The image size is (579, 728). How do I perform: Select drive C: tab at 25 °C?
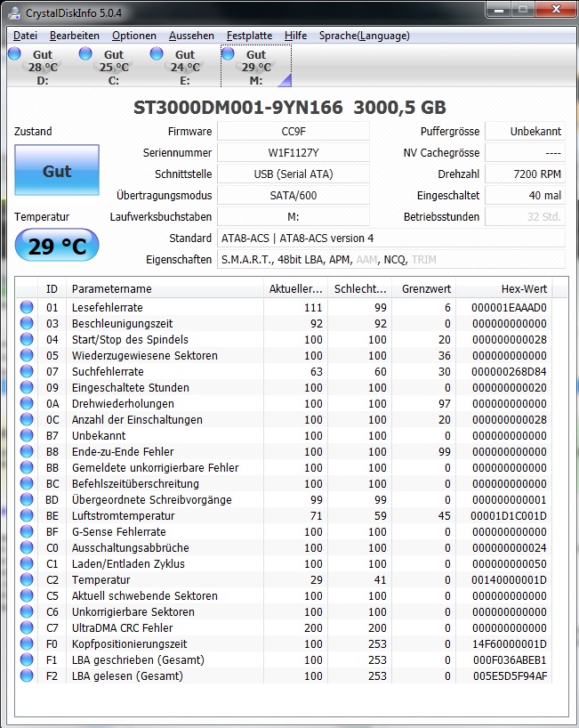[114, 67]
